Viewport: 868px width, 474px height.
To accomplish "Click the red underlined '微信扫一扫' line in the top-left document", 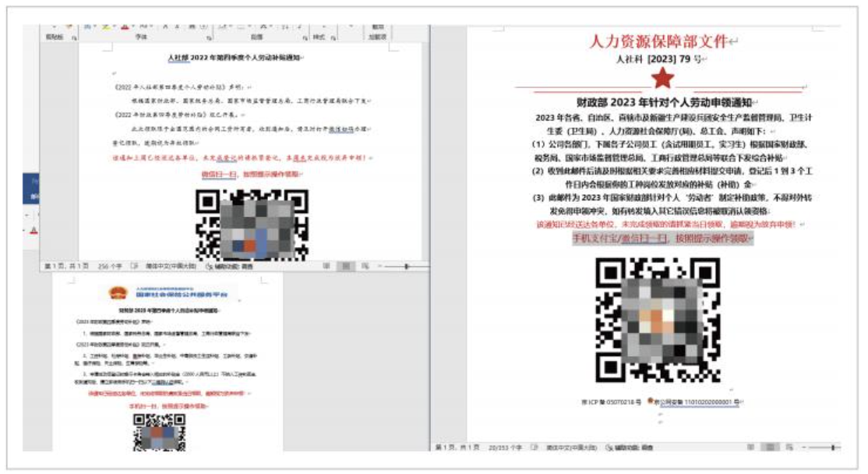I will [250, 174].
